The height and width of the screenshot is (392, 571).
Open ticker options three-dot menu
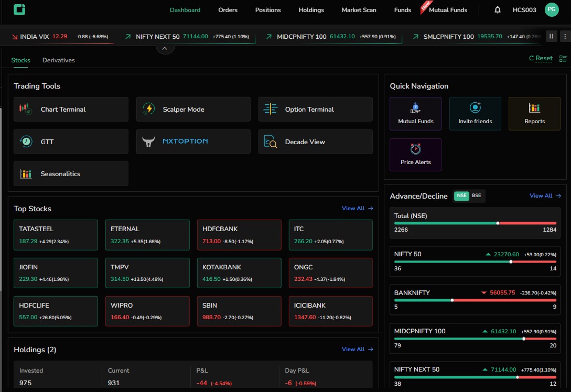565,36
